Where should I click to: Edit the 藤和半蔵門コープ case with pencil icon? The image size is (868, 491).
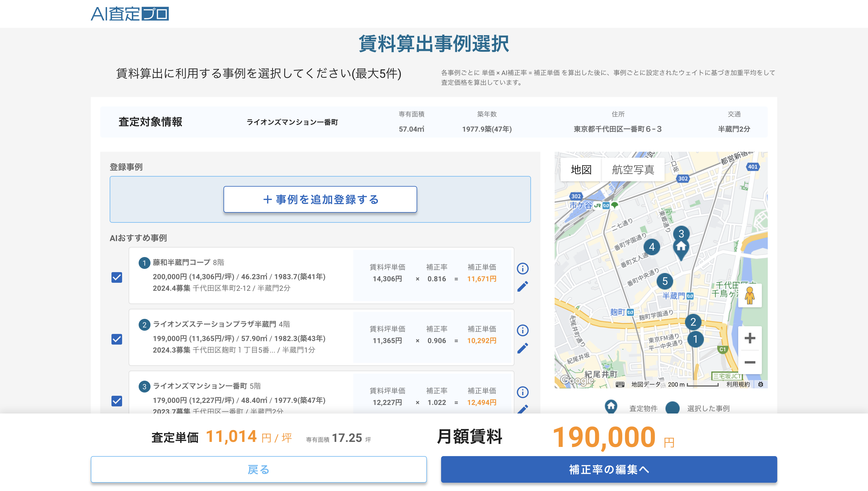(x=523, y=286)
